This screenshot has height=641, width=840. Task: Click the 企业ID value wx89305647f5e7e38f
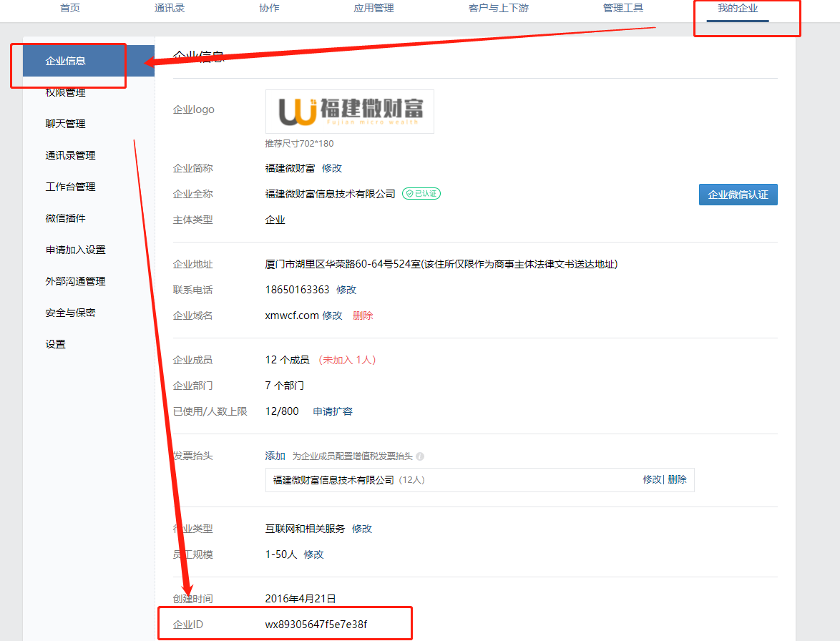[316, 625]
